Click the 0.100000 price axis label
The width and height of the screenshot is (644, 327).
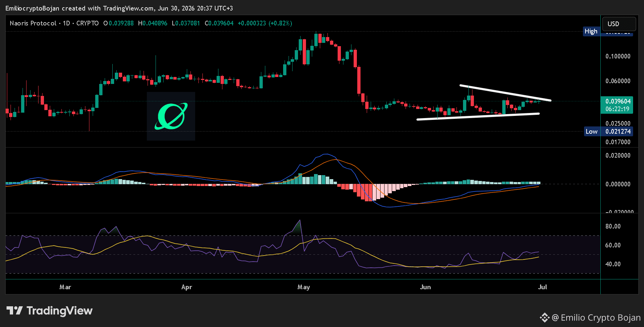coord(618,56)
